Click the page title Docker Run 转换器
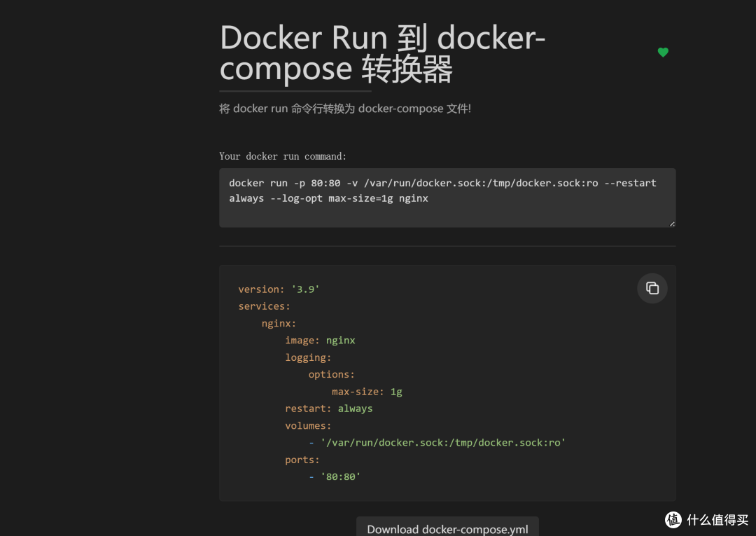Screen dimensions: 756x536 [x=382, y=53]
